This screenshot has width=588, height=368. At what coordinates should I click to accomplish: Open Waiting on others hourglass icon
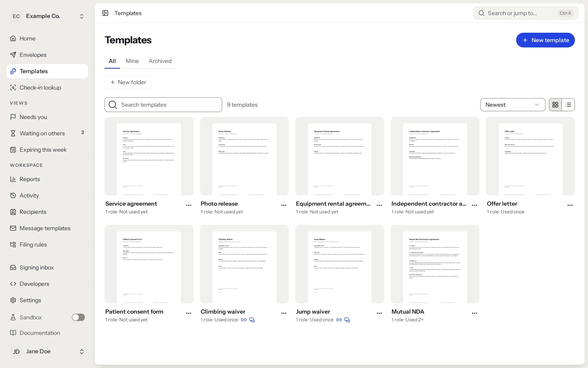tap(13, 133)
